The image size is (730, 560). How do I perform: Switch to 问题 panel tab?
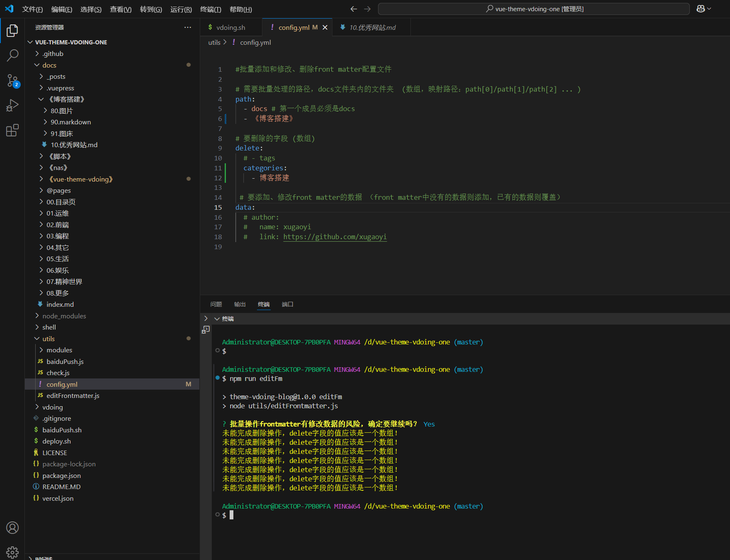(216, 304)
